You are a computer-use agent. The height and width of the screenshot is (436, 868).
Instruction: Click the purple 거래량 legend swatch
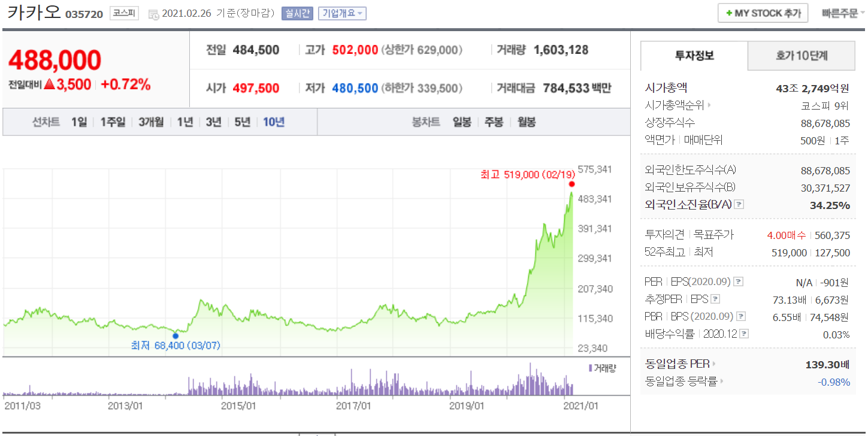[x=590, y=368]
